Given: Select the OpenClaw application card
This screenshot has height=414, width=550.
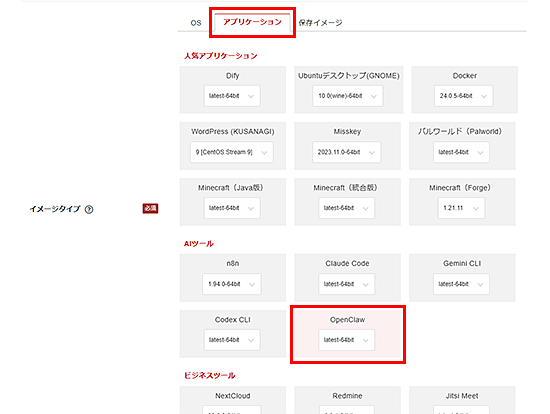Looking at the screenshot, I should pos(347,334).
